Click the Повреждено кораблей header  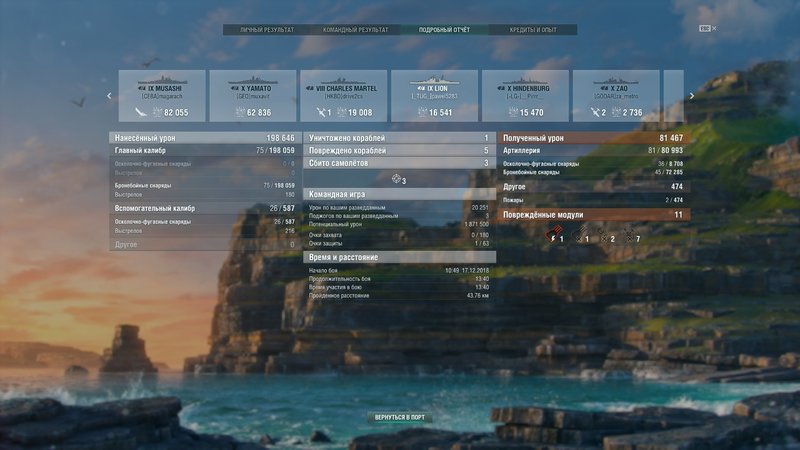click(399, 151)
